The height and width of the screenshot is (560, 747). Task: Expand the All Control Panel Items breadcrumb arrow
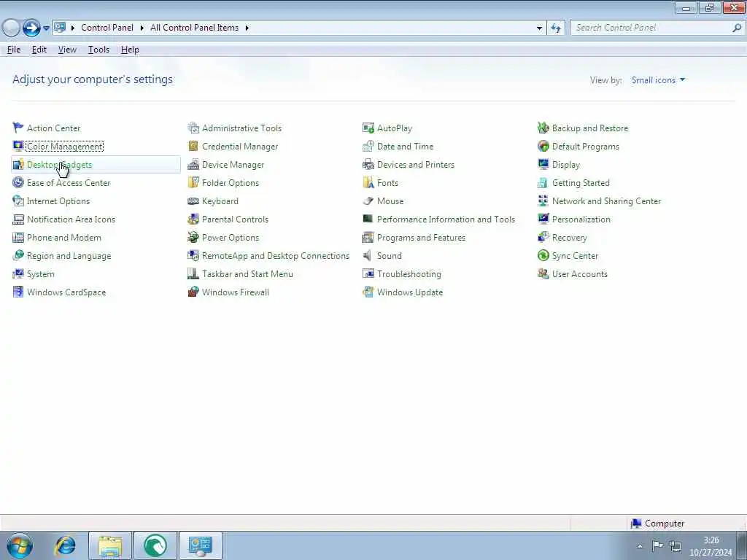click(247, 28)
